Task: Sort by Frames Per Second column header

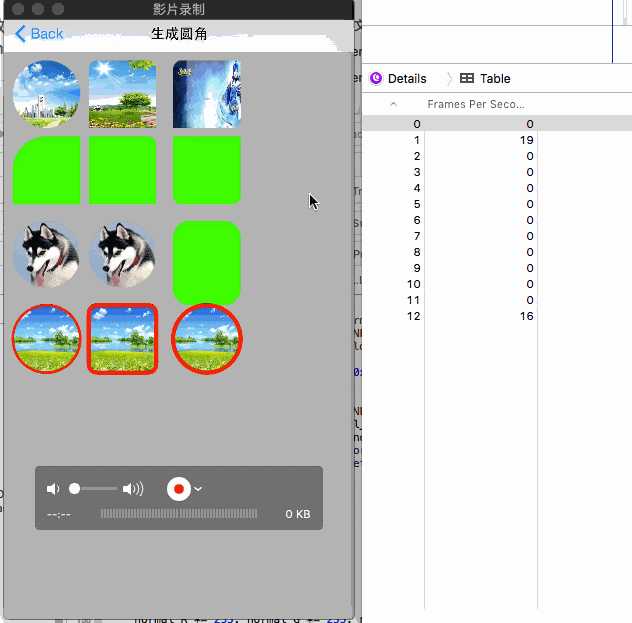Action: [476, 104]
